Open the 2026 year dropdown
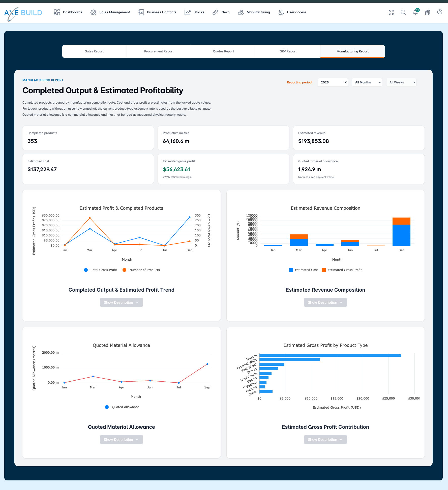The width and height of the screenshot is (448, 490). (x=333, y=82)
